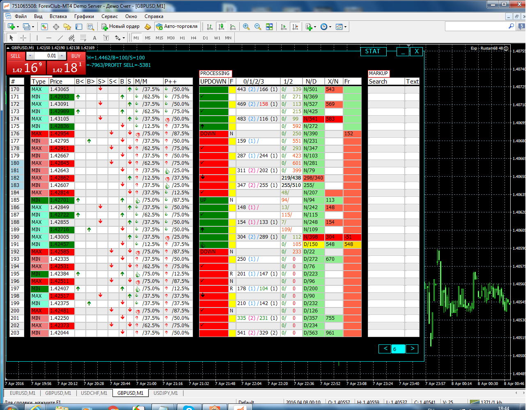Select the text A tool

(94, 38)
